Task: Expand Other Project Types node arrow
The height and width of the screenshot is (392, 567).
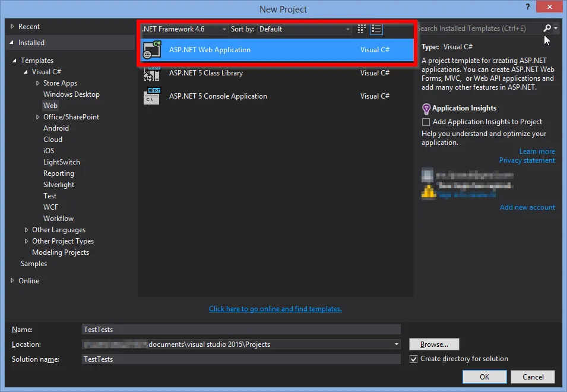Action: pos(26,241)
